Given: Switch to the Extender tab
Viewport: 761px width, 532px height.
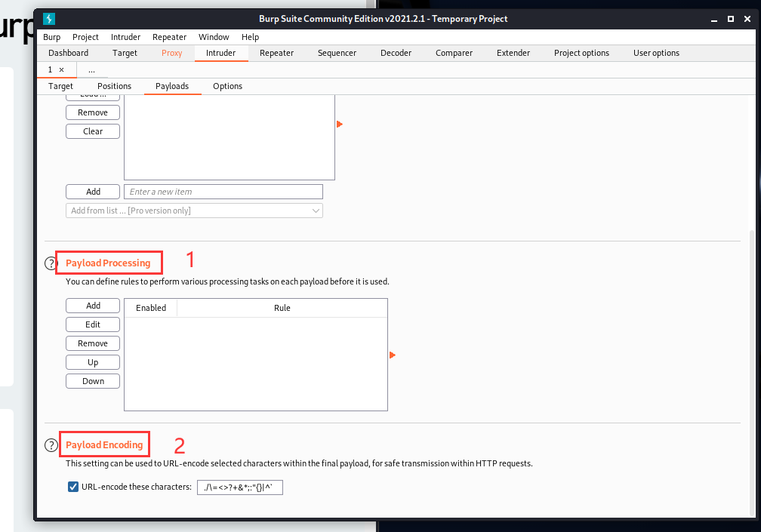Looking at the screenshot, I should click(513, 53).
